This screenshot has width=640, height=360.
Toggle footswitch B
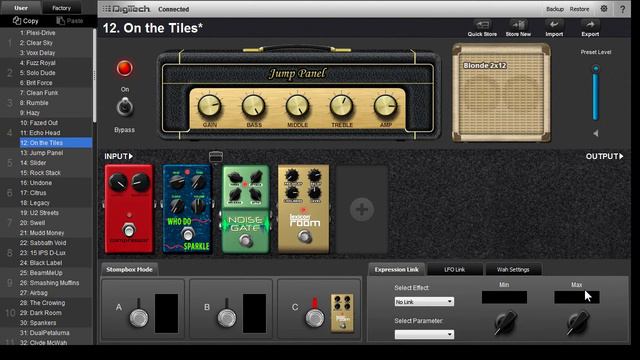point(227,318)
